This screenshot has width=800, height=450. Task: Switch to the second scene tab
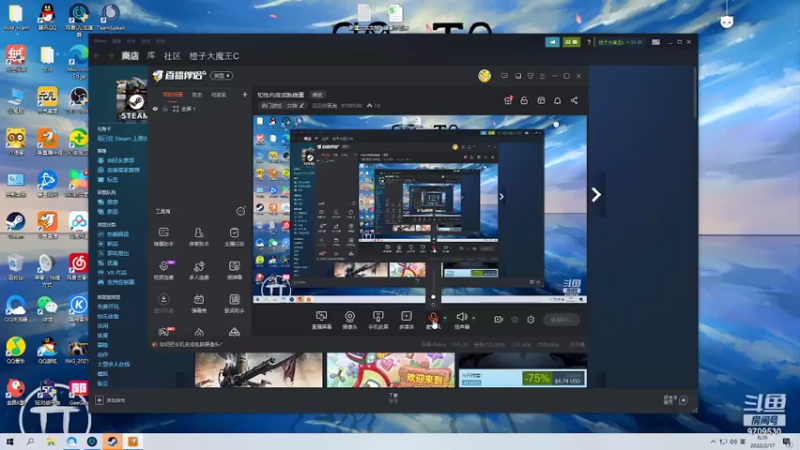point(197,94)
